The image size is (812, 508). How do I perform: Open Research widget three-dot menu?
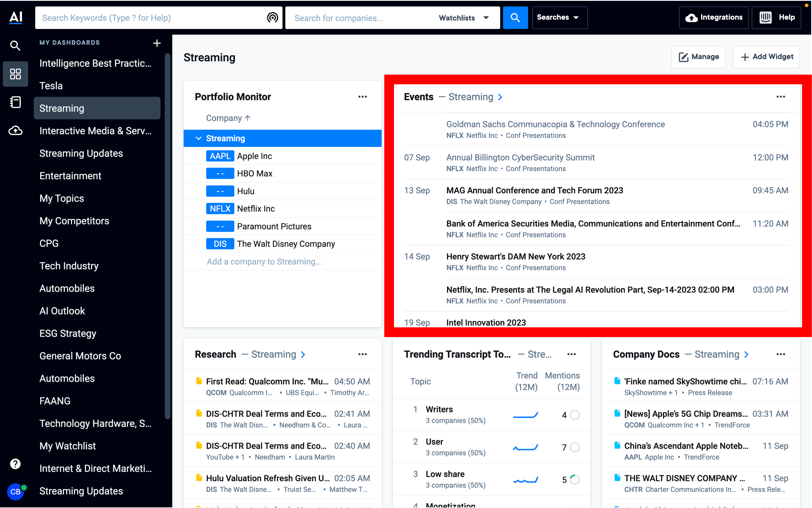362,354
